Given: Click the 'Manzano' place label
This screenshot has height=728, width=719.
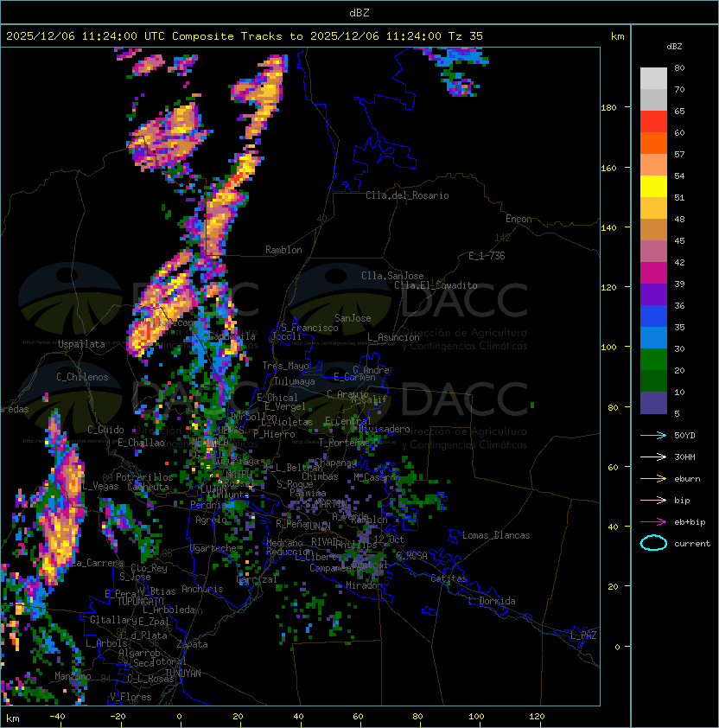Looking at the screenshot, I should [x=73, y=676].
